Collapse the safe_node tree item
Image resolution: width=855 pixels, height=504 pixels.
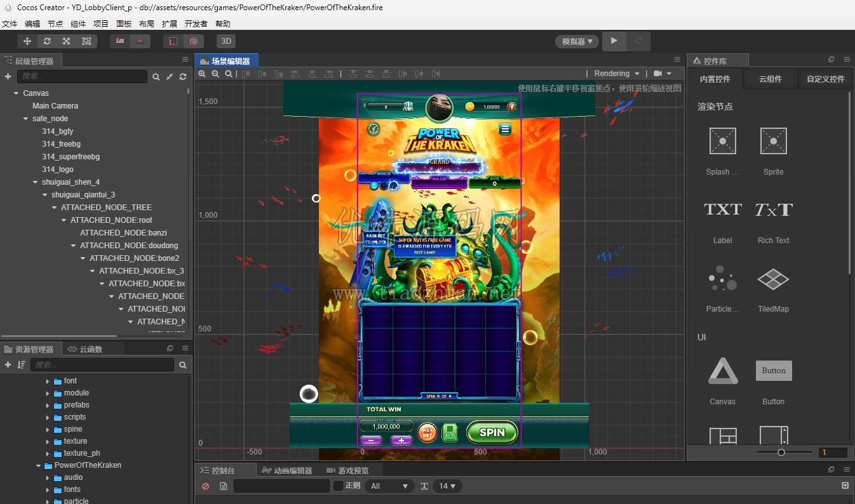[x=25, y=119]
